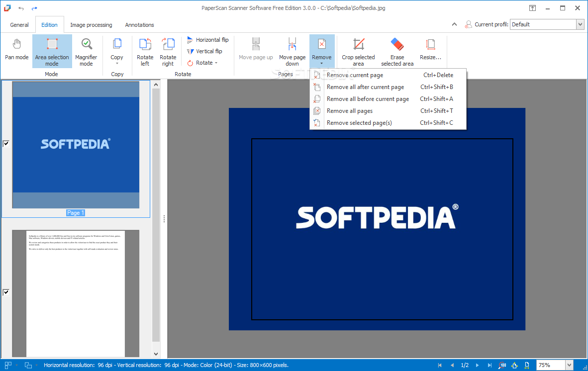Rotate the page left
Image resolution: width=588 pixels, height=371 pixels.
click(x=145, y=51)
